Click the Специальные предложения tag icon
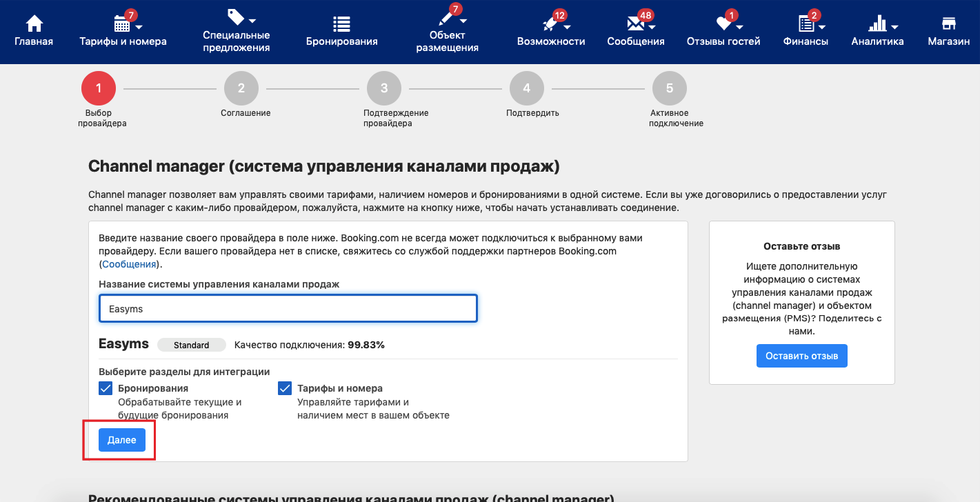The image size is (980, 502). (x=236, y=17)
